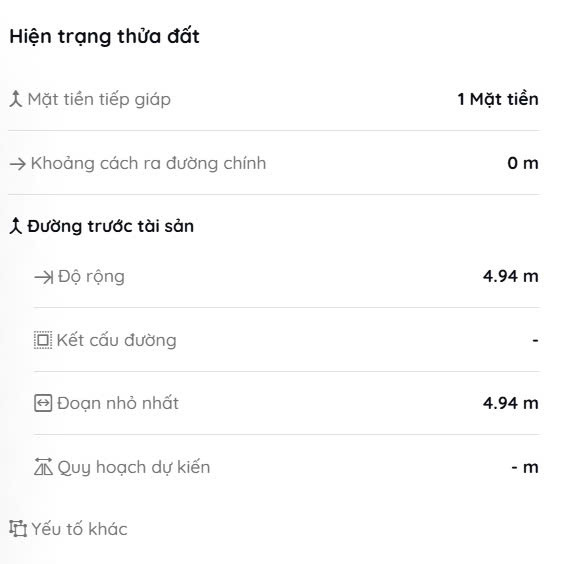Click the dotted square icon beside Kết cấu đường
Screen dimensions: 576x564
43,340
